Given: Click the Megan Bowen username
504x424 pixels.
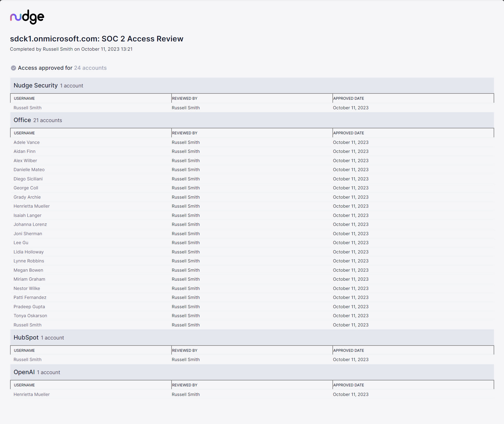Looking at the screenshot, I should [x=28, y=270].
